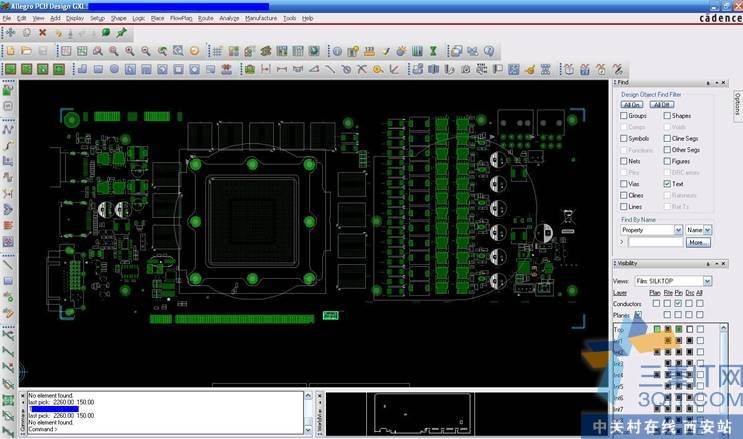Click the New file icon

[11, 51]
